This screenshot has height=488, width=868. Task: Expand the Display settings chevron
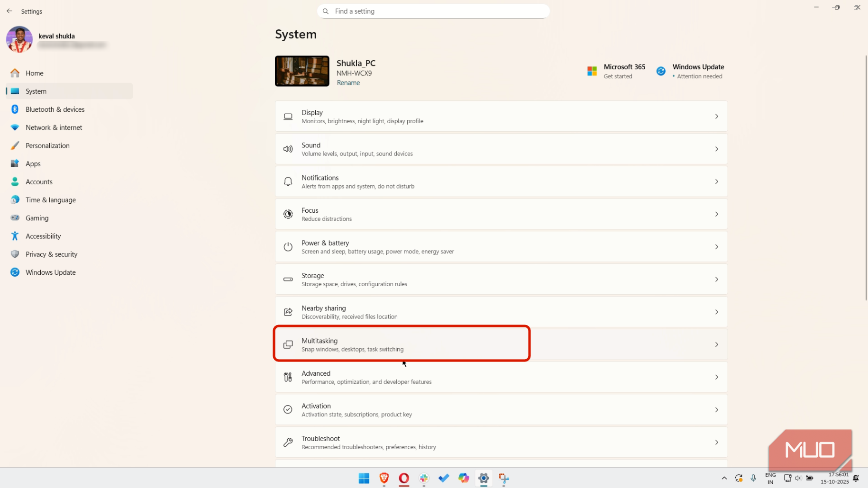pyautogui.click(x=716, y=117)
